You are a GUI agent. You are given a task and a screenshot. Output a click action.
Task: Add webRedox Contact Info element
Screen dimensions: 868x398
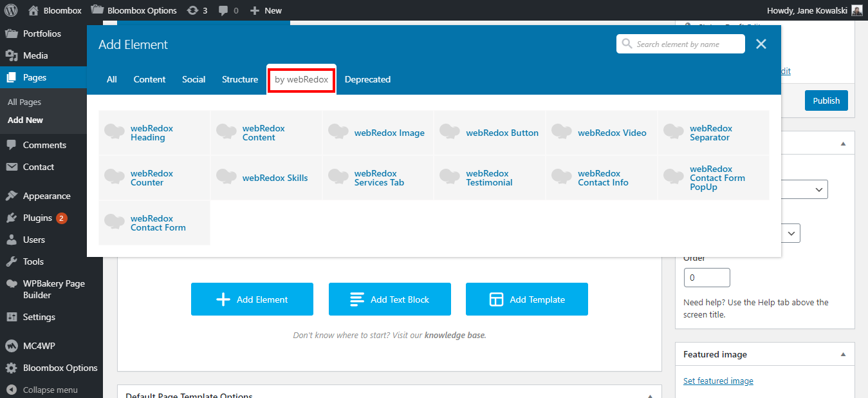coord(602,178)
